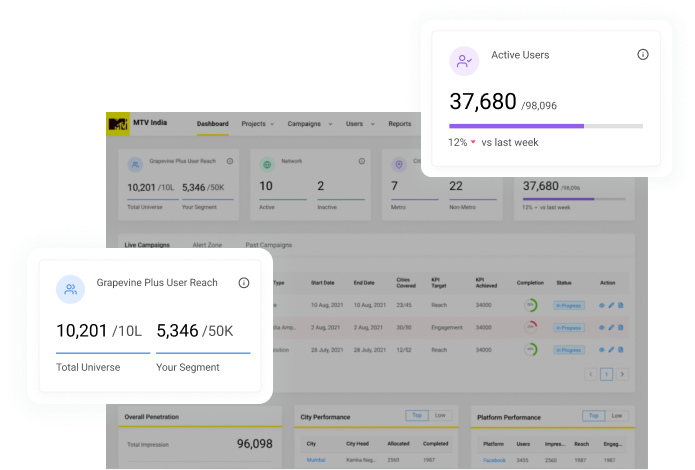
Task: Go to the previous page of campaigns
Action: coord(590,374)
